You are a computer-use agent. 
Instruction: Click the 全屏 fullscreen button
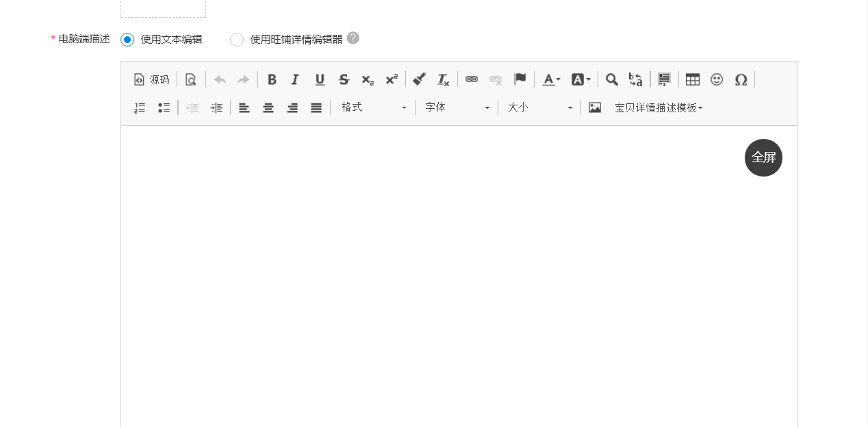763,157
